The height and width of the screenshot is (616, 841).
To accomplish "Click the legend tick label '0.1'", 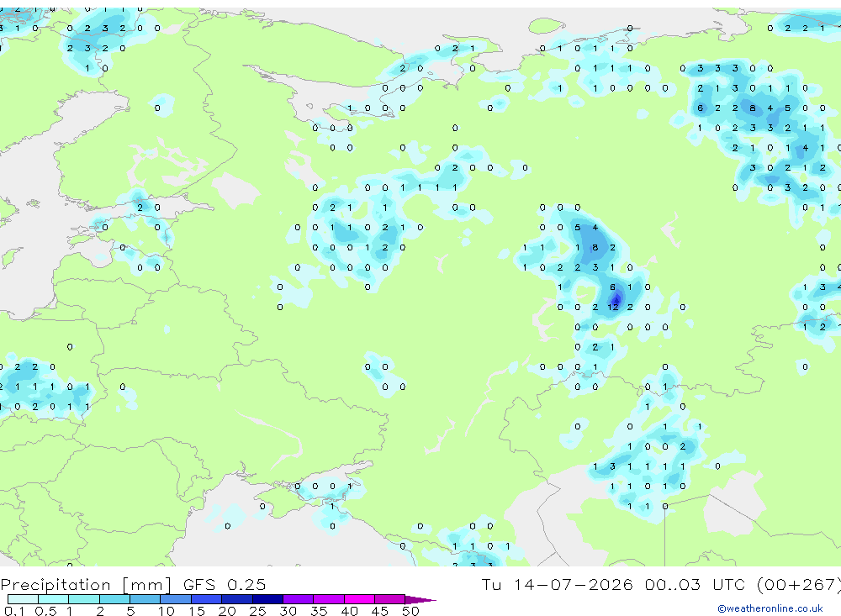I will (14, 611).
